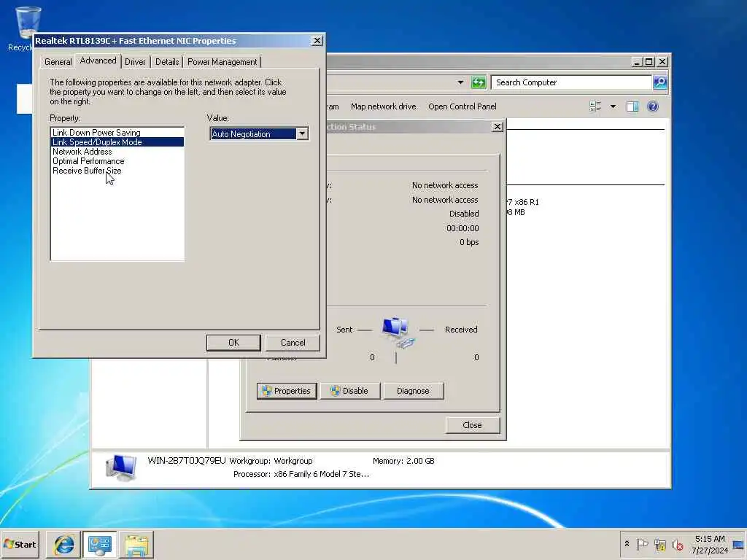Click the change view icon in Computer toolbar

pos(595,106)
